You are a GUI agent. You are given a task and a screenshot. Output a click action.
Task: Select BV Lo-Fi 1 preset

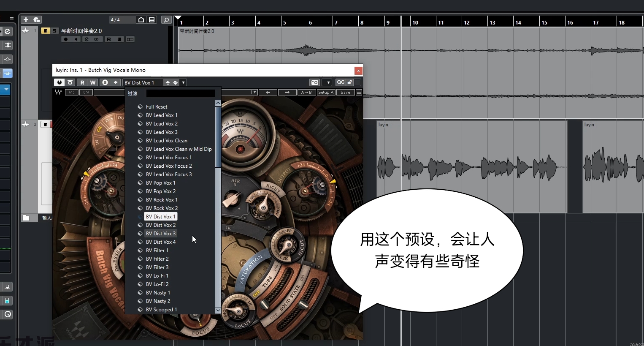pyautogui.click(x=157, y=276)
